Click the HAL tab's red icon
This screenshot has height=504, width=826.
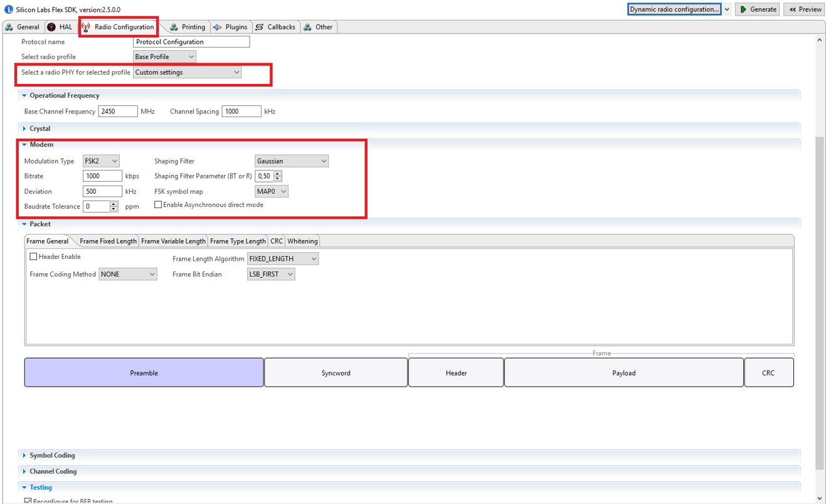(51, 27)
